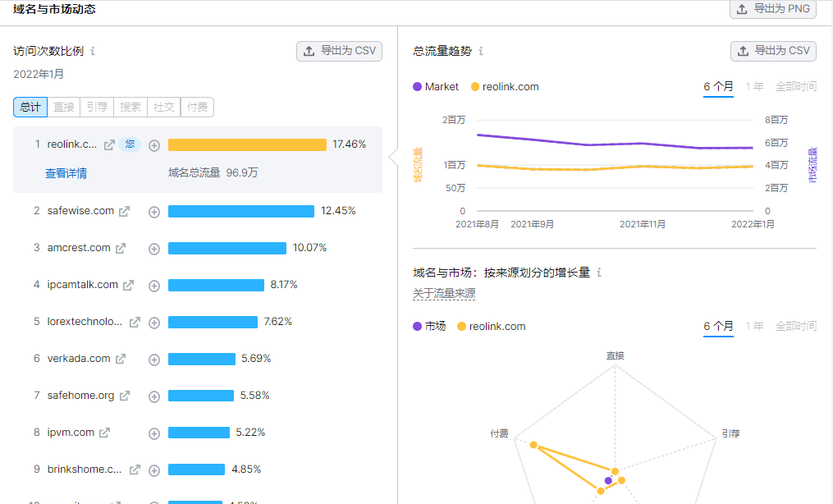This screenshot has height=504, width=833.
Task: Select 1 年 in growth radar chart
Action: click(754, 326)
